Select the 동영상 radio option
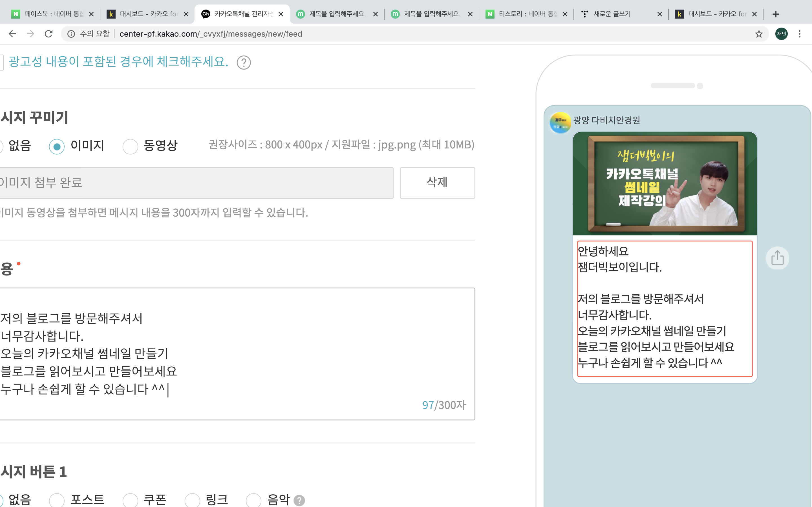Viewport: 812px width, 507px height. point(130,146)
